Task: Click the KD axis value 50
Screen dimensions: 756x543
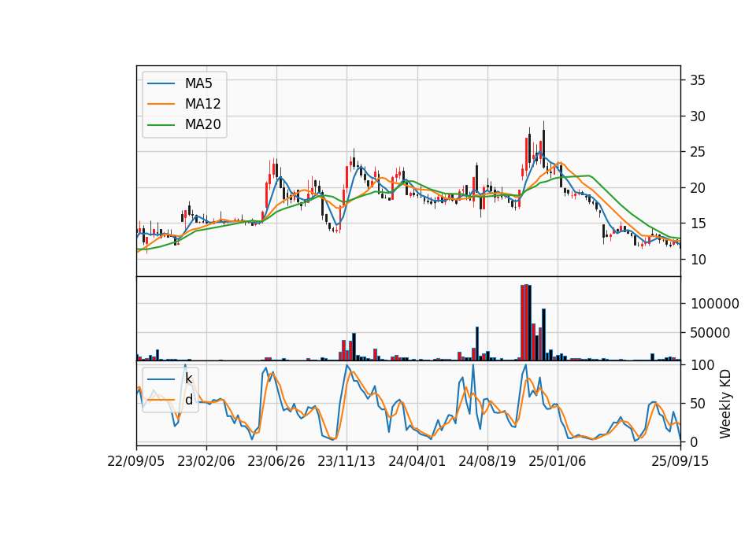Action: click(698, 403)
